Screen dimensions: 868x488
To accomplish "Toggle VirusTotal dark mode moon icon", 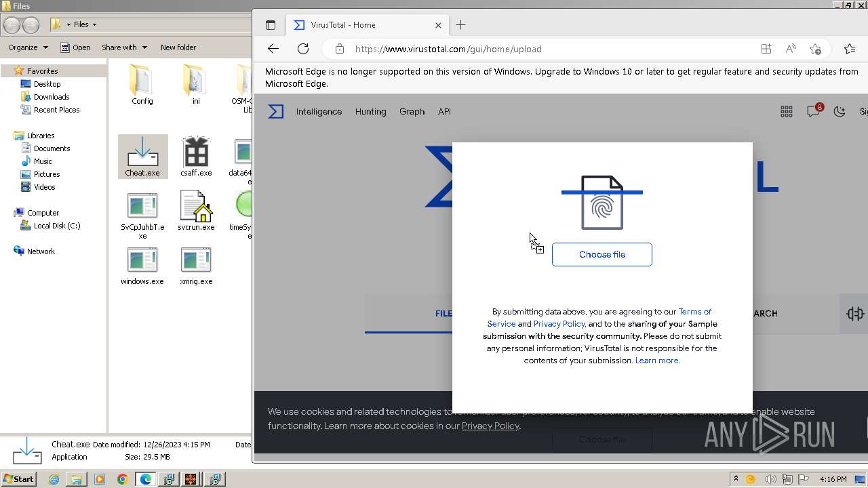I will pos(840,112).
